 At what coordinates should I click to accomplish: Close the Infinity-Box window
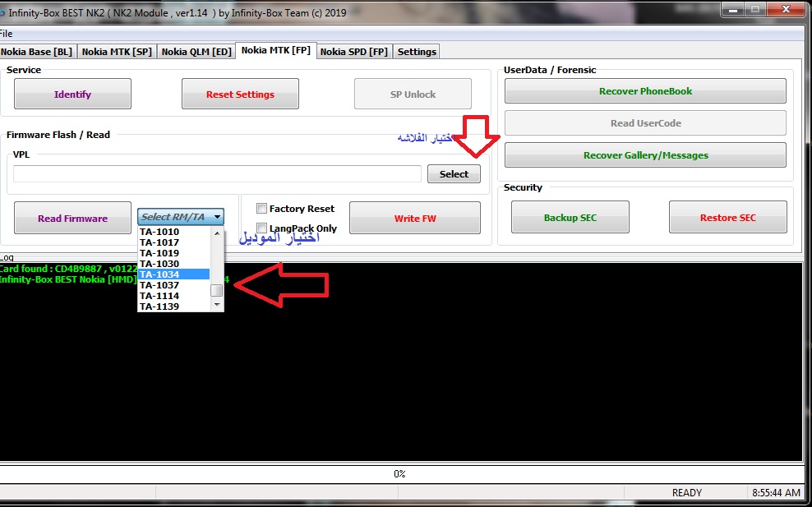tap(786, 9)
